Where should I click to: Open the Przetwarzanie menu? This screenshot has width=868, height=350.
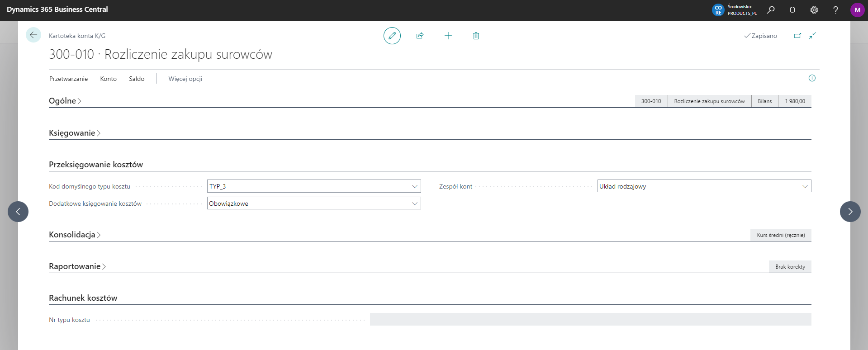click(68, 79)
